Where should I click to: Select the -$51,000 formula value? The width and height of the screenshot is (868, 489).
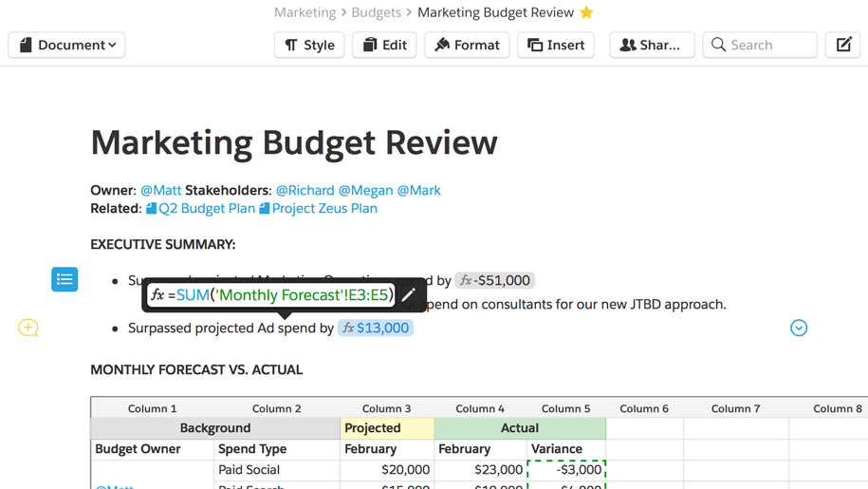click(x=495, y=280)
